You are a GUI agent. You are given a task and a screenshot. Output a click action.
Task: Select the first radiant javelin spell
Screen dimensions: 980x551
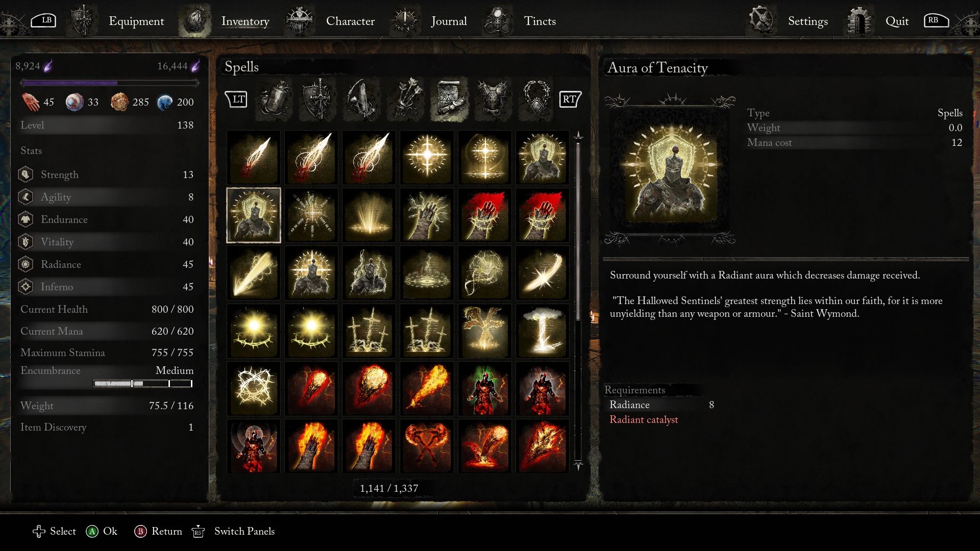[x=254, y=157]
